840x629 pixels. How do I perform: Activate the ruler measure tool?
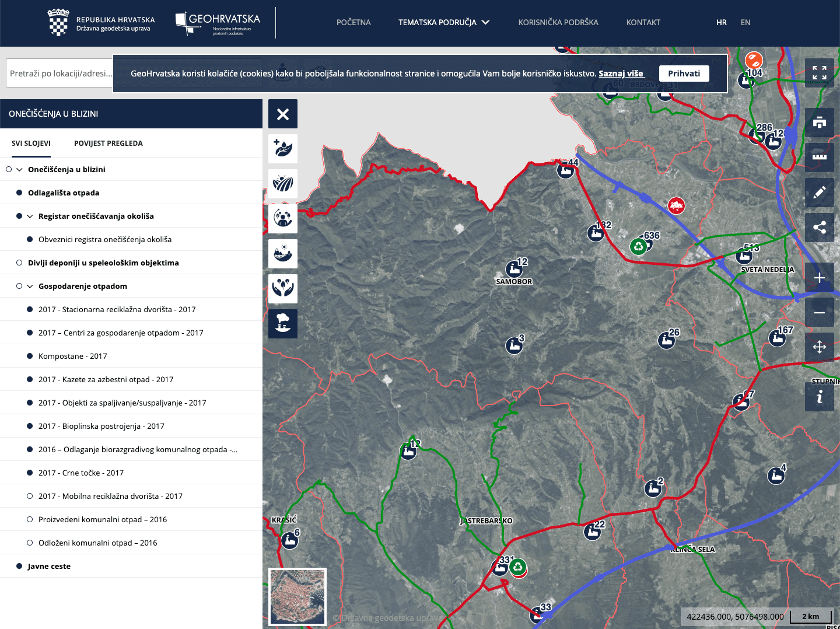[x=820, y=158]
